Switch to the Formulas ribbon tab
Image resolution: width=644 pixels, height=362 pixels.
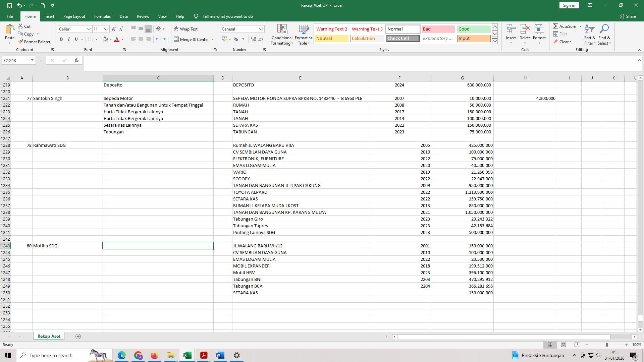(102, 16)
